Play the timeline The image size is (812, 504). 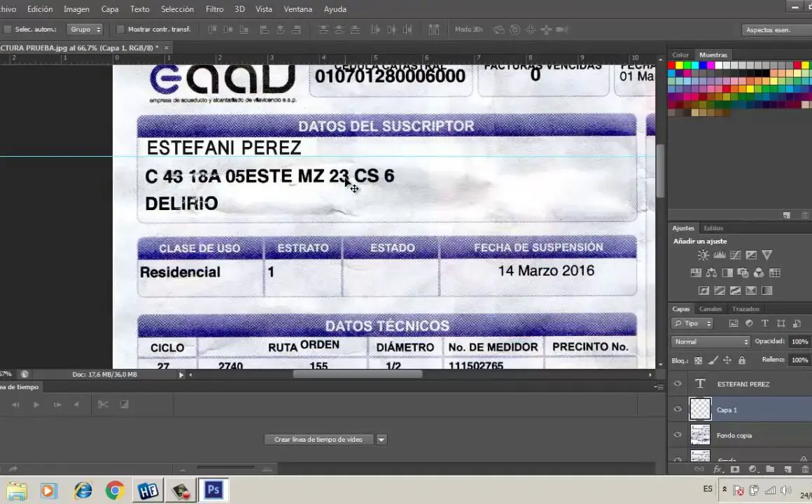pyautogui.click(x=36, y=405)
